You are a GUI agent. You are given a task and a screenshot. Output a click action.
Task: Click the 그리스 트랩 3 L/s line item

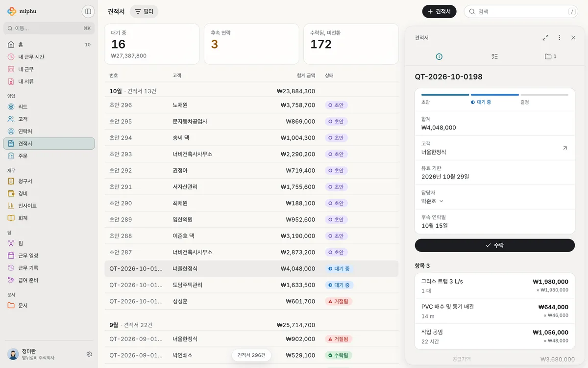pyautogui.click(x=494, y=286)
